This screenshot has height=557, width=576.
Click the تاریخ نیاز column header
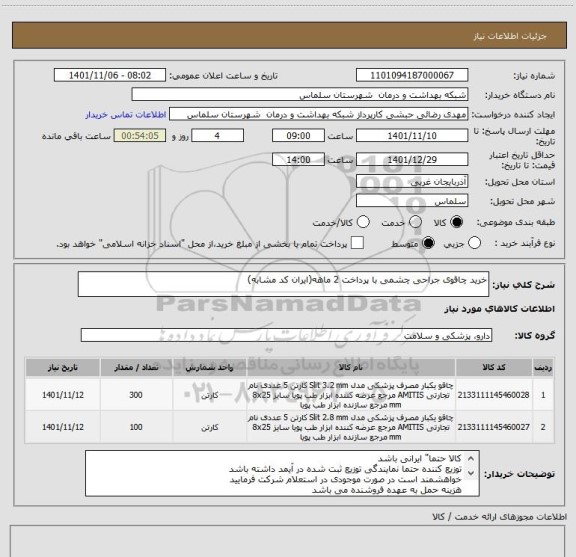pyautogui.click(x=63, y=367)
